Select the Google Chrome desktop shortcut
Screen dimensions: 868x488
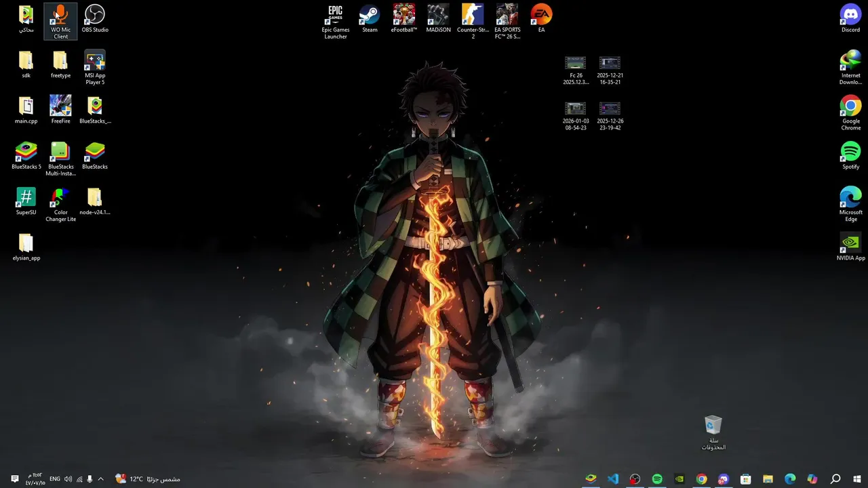(850, 113)
